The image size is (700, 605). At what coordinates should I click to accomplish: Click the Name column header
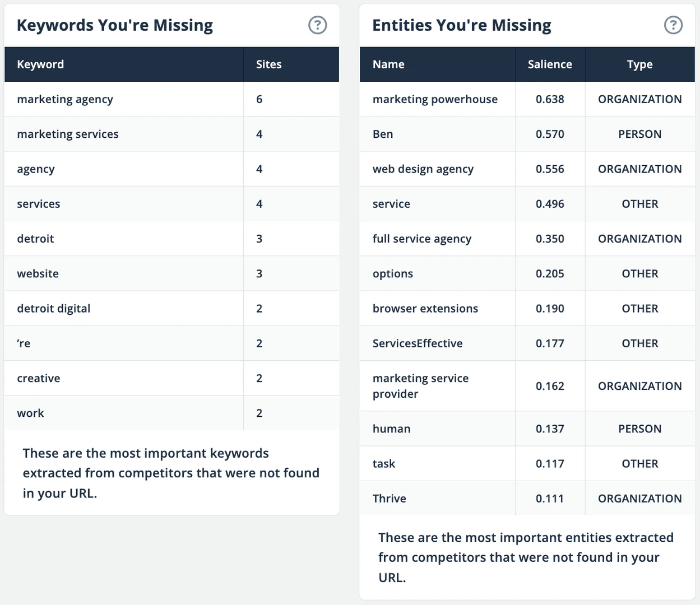388,64
